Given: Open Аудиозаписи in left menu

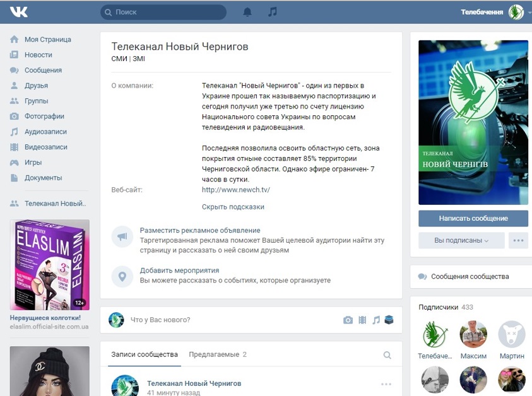Looking at the screenshot, I should 45,132.
